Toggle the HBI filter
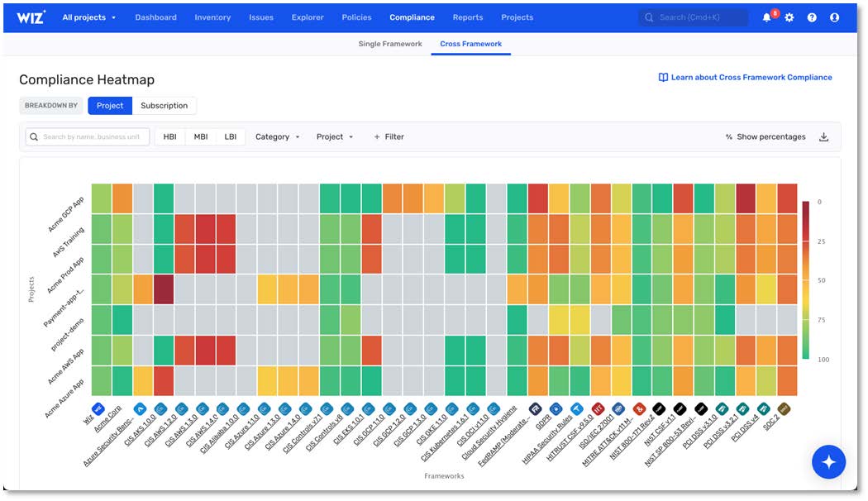The image size is (868, 501). click(x=169, y=137)
